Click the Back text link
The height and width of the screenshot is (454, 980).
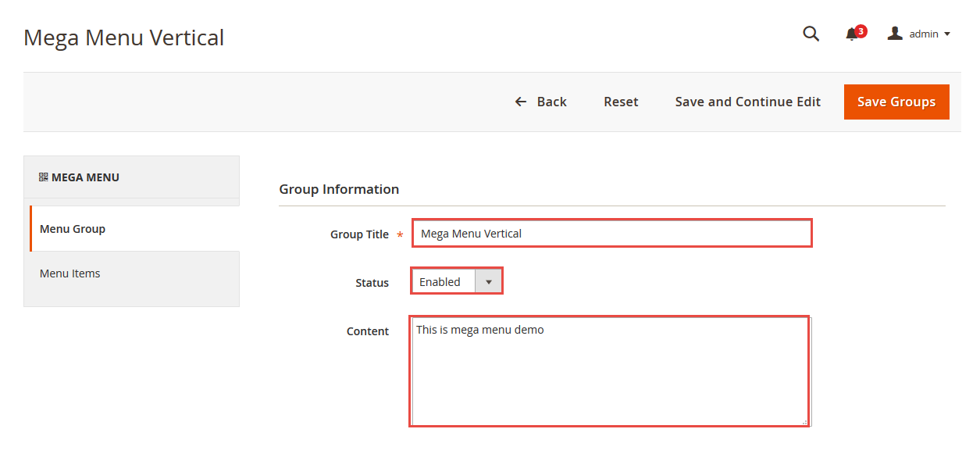click(x=551, y=102)
